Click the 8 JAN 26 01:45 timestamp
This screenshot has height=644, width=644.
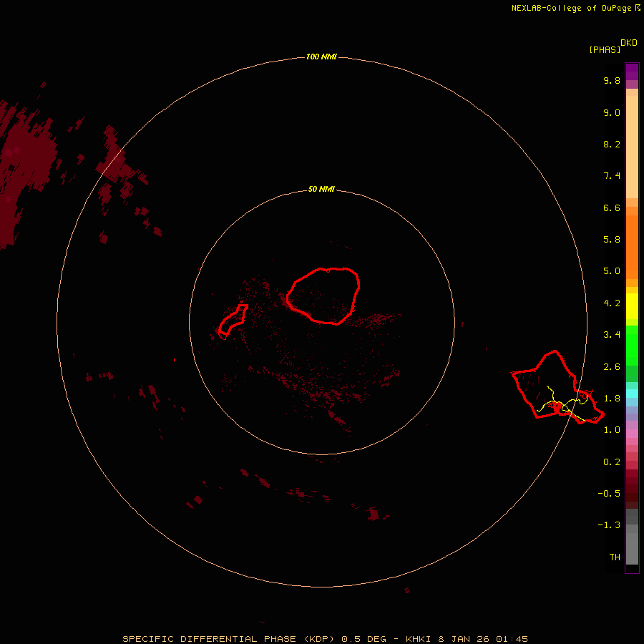pos(483,639)
